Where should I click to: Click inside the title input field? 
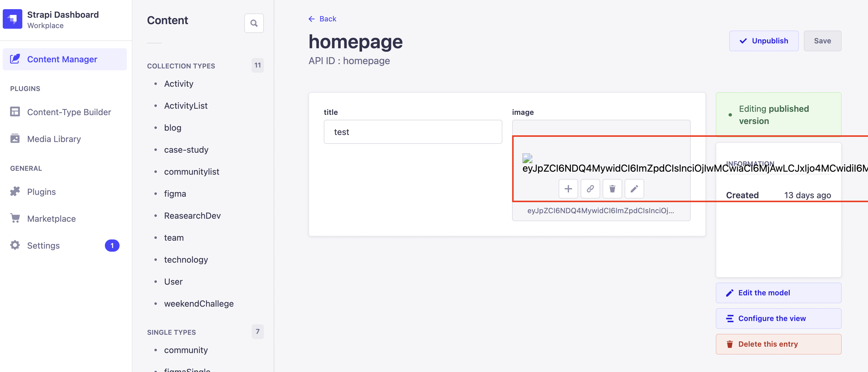coord(412,132)
